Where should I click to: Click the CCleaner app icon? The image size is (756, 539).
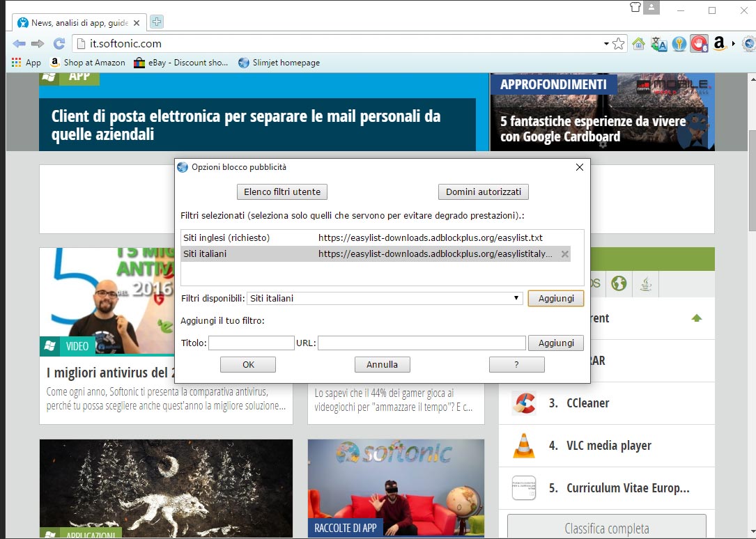[x=524, y=404]
